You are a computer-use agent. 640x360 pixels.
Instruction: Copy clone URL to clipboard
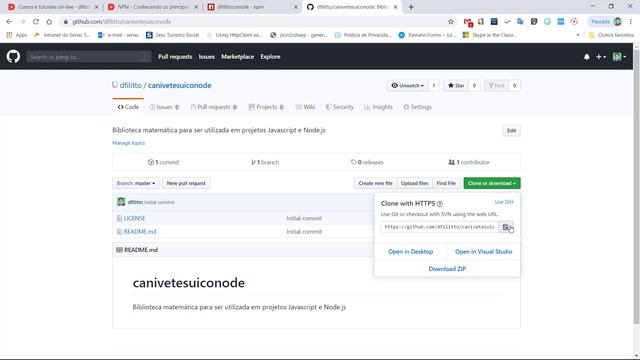[506, 227]
